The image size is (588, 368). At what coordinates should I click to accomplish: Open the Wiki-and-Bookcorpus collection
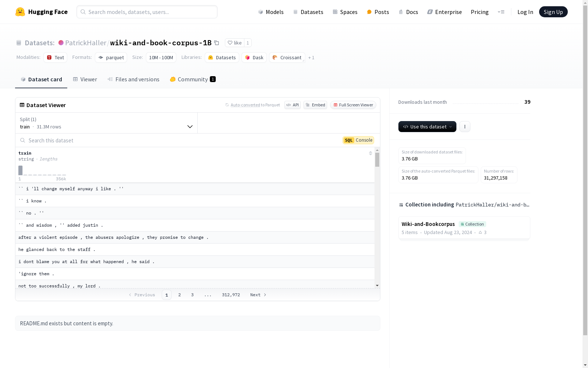[x=464, y=228]
